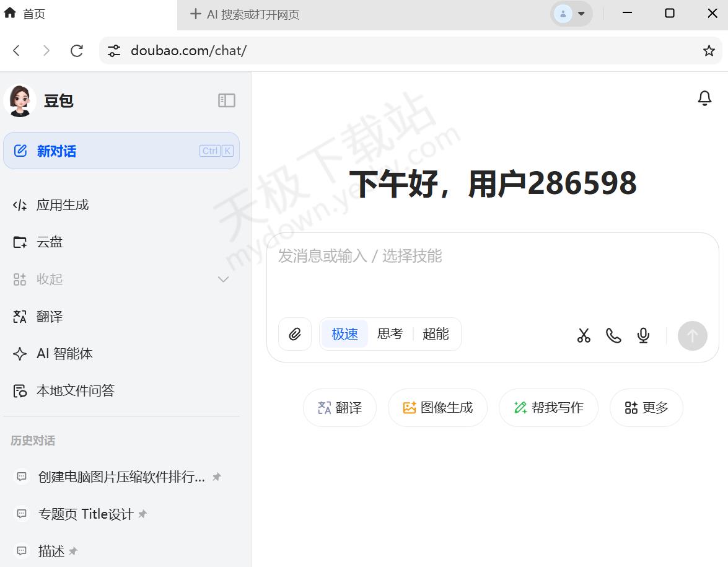
Task: Collapse the 收起 sidebar section chevron
Action: point(224,279)
